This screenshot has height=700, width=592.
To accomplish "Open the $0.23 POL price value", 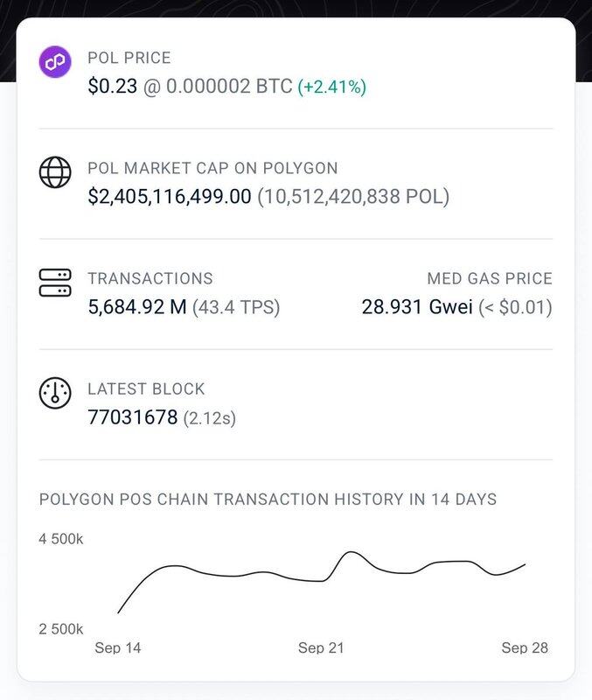I will (x=113, y=86).
